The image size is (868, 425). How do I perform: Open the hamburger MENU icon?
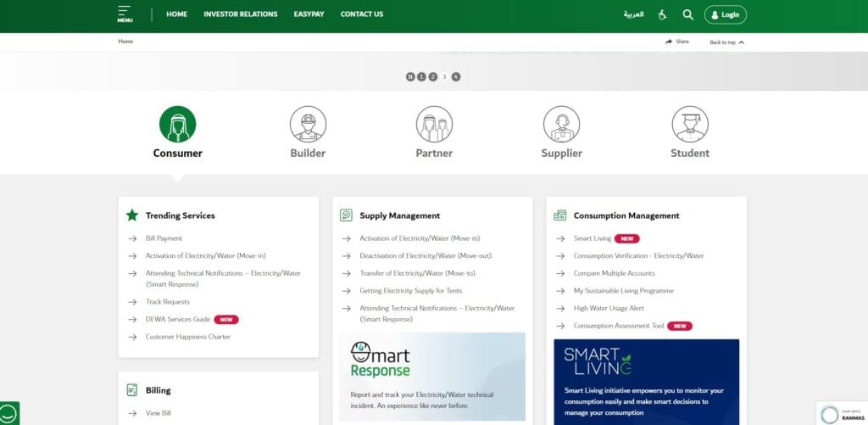[125, 14]
